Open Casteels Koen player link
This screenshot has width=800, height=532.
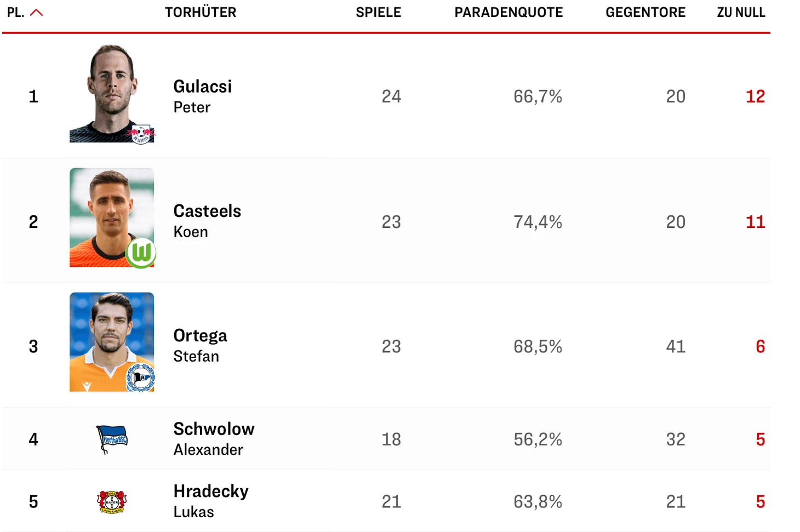(x=207, y=221)
